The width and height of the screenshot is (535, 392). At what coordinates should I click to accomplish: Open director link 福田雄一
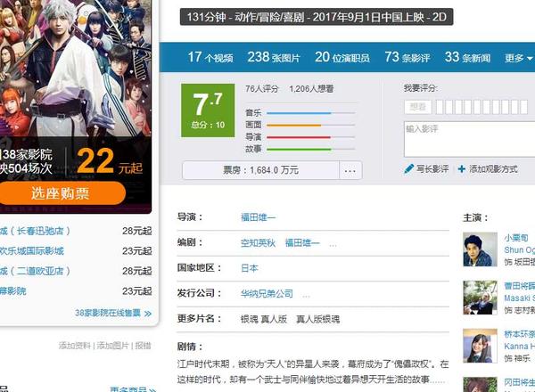click(x=258, y=217)
